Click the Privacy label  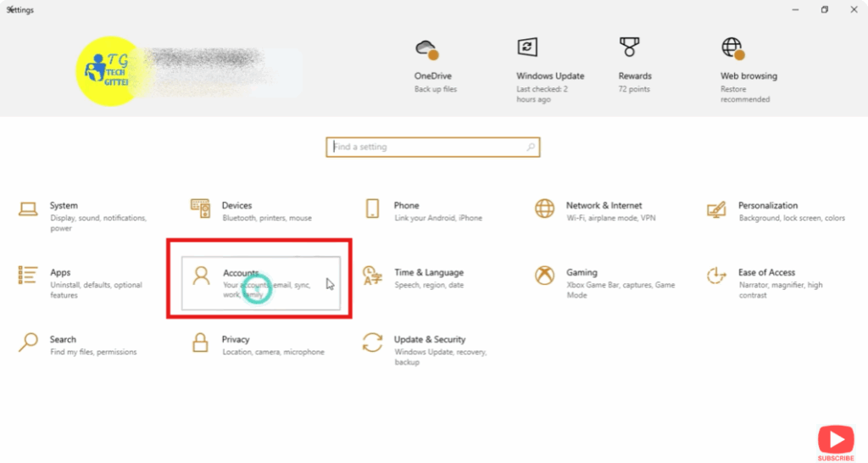[x=236, y=339]
